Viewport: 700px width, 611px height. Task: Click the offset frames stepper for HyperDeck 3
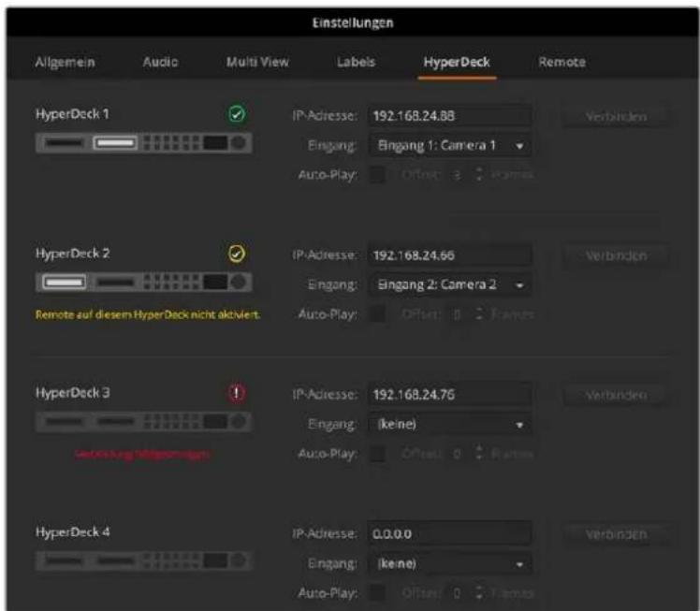(x=479, y=454)
